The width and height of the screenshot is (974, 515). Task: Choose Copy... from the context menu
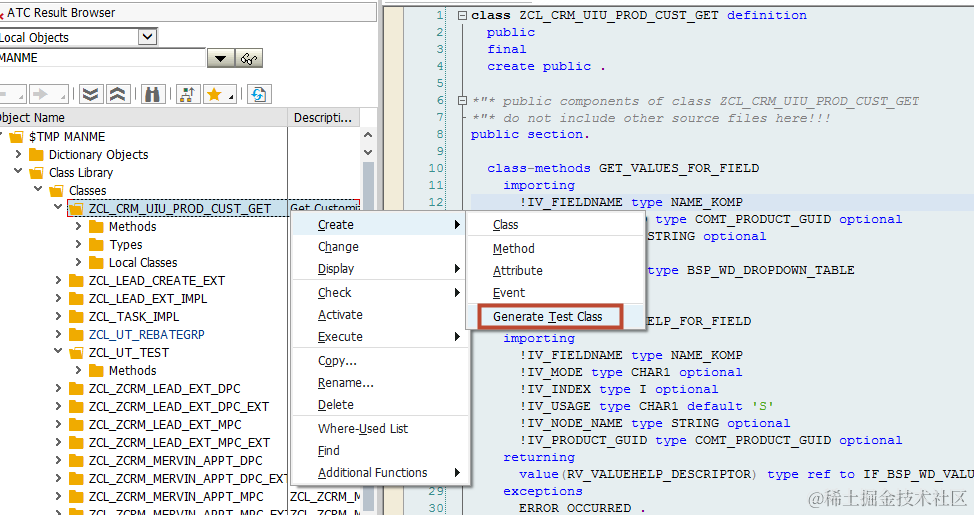pyautogui.click(x=380, y=361)
